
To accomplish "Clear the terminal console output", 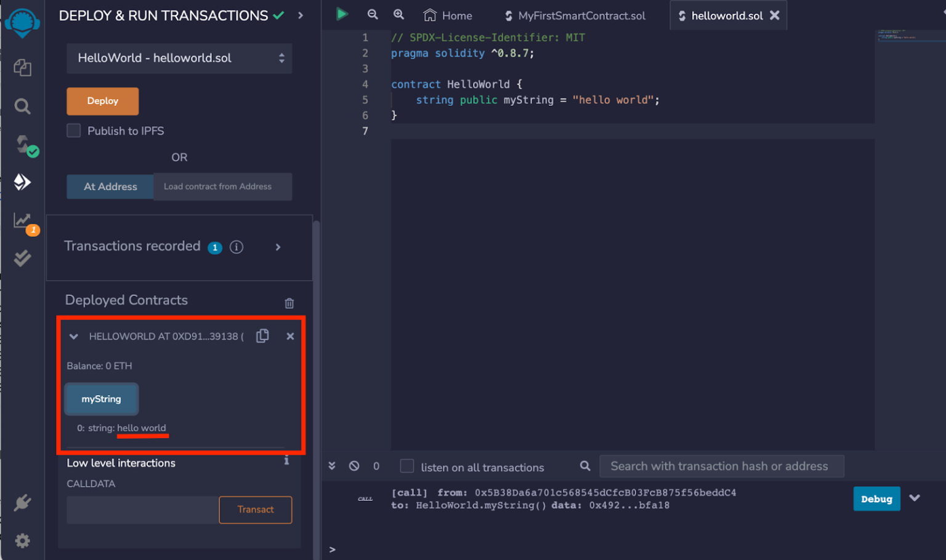I will pyautogui.click(x=354, y=466).
